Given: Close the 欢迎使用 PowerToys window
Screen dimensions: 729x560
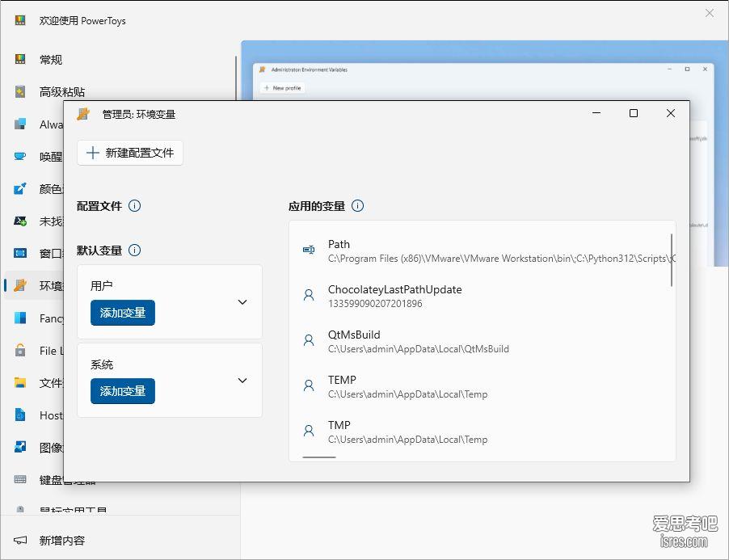Looking at the screenshot, I should coord(710,13).
